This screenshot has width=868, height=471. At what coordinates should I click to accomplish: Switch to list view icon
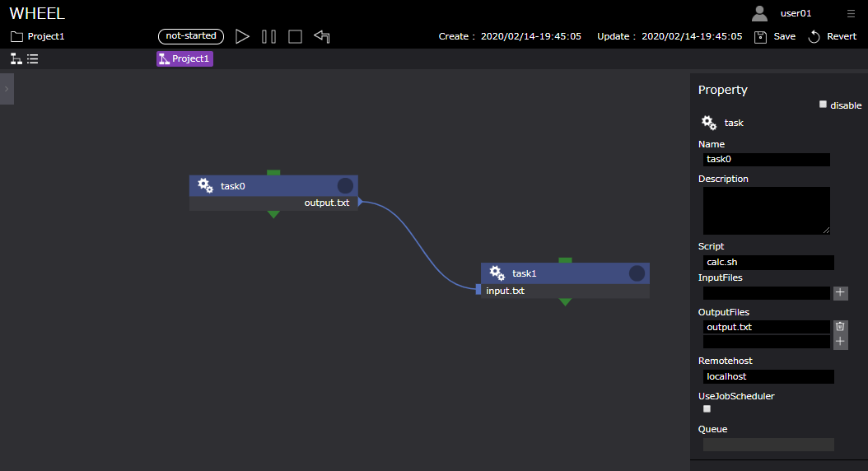33,58
